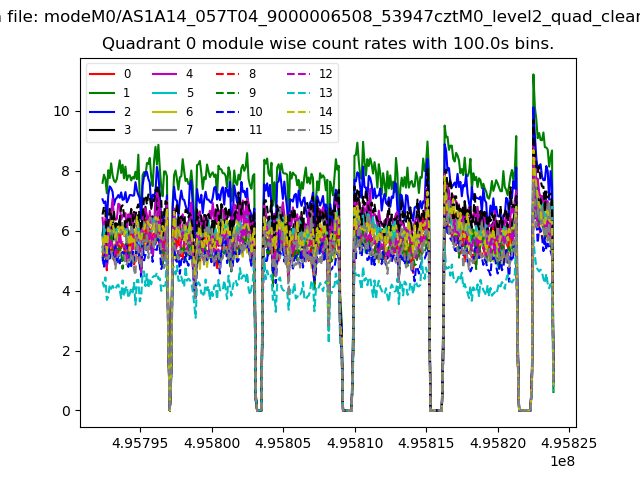Click the 1e8 axis offset label
640x480 pixels.
[560, 462]
